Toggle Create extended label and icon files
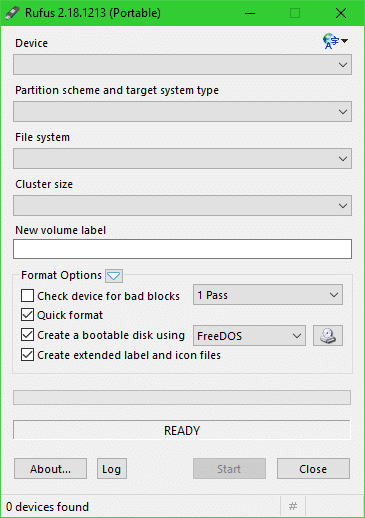 coord(27,355)
